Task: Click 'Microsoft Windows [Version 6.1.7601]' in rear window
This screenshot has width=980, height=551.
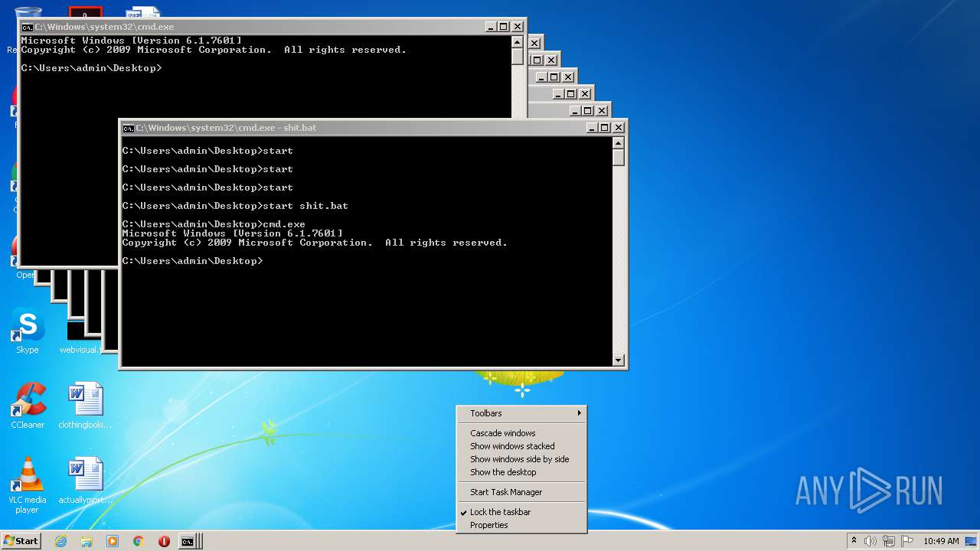Action: click(x=132, y=41)
